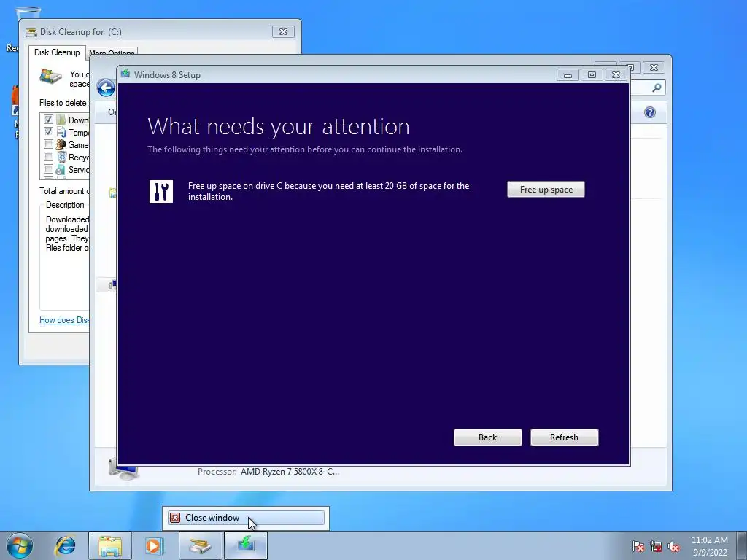Select Recycle Bin icon in files list
The width and height of the screenshot is (747, 560).
tap(61, 157)
